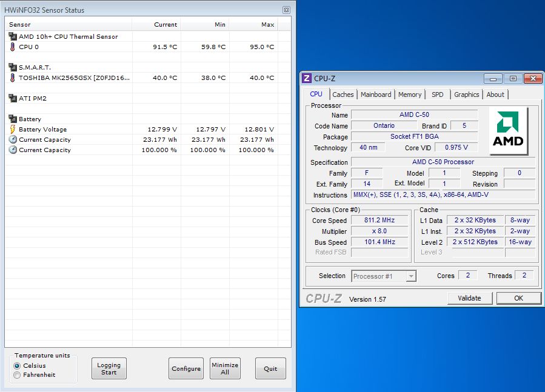The height and width of the screenshot is (392, 545).
Task: Click the 811.2 MHz core speed value
Action: tap(379, 220)
